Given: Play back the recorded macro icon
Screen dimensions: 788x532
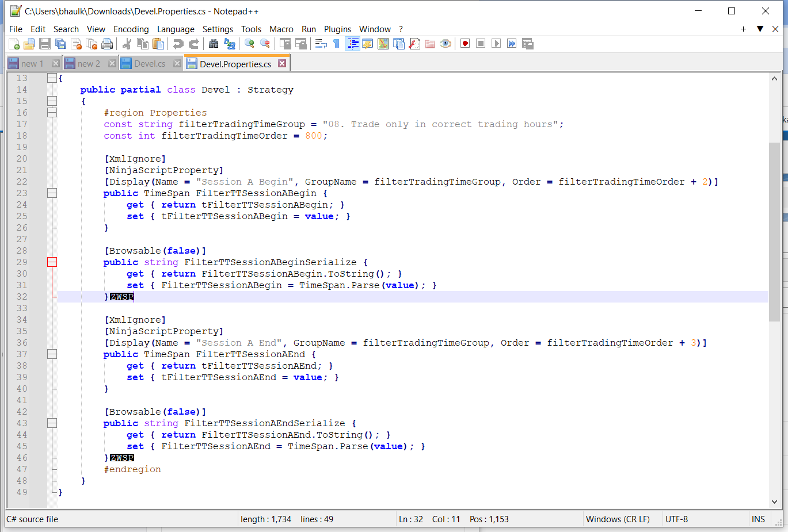Looking at the screenshot, I should [x=496, y=44].
